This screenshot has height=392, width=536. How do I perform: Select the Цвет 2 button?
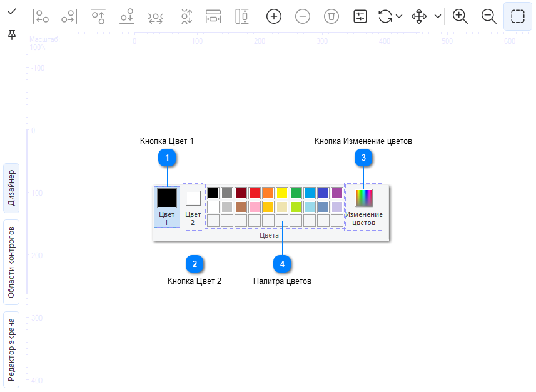tap(193, 208)
